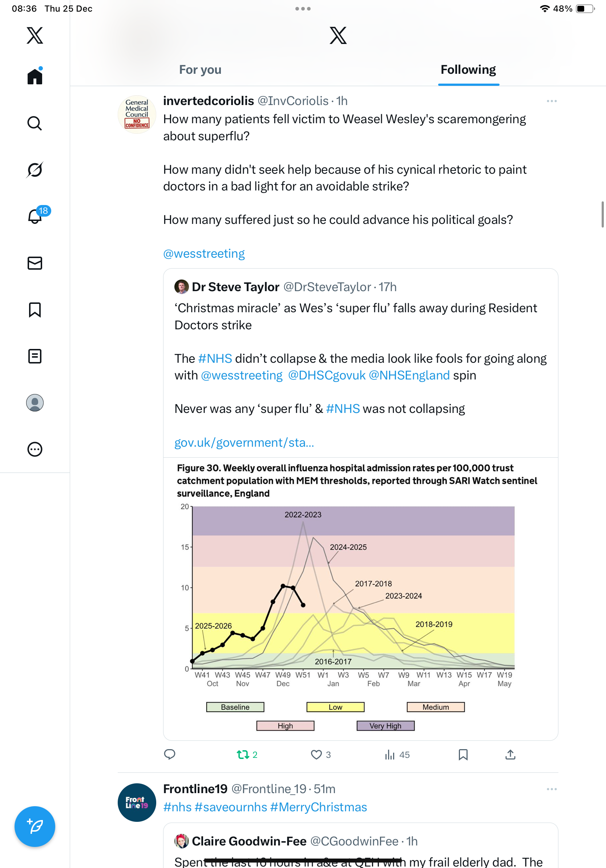Select the Following tab

(468, 70)
